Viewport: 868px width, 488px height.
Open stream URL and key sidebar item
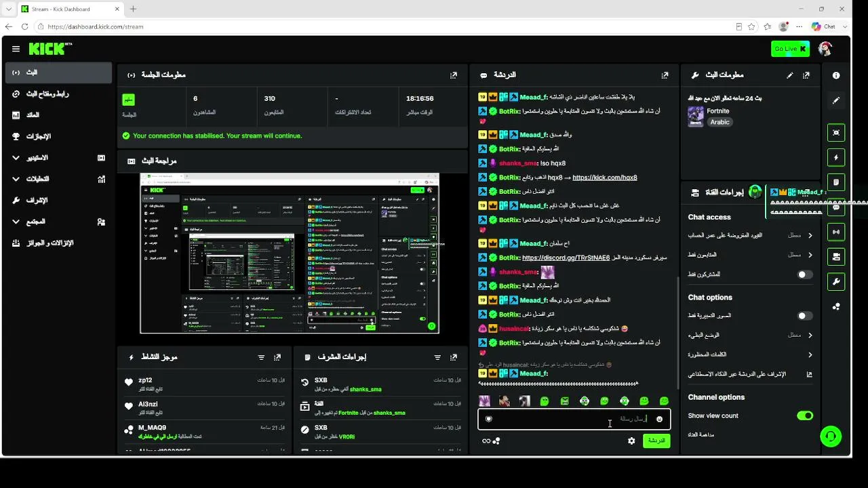59,94
